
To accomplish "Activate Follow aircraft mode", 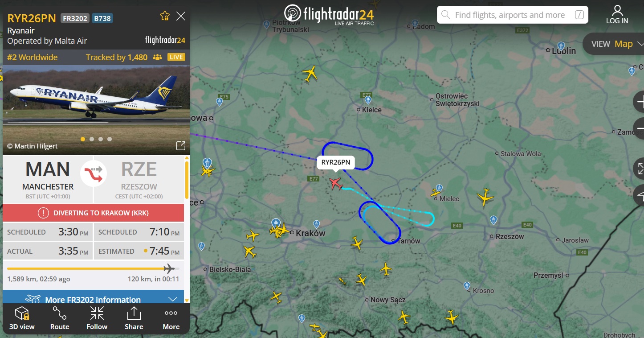I will click(97, 318).
